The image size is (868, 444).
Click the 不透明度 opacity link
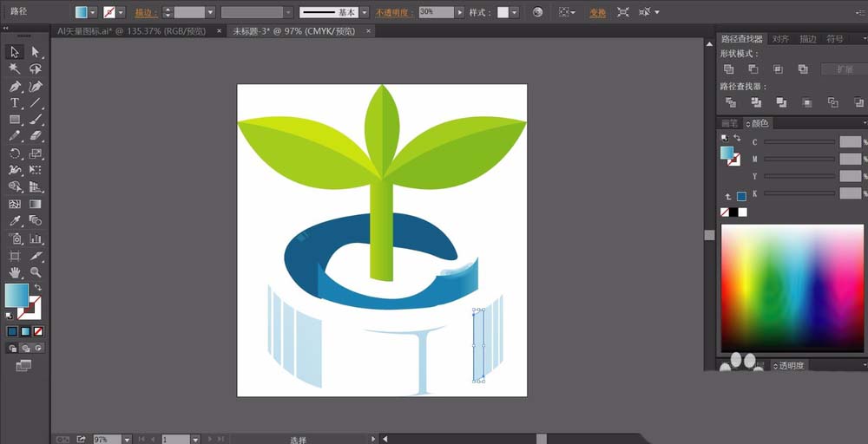pos(395,12)
